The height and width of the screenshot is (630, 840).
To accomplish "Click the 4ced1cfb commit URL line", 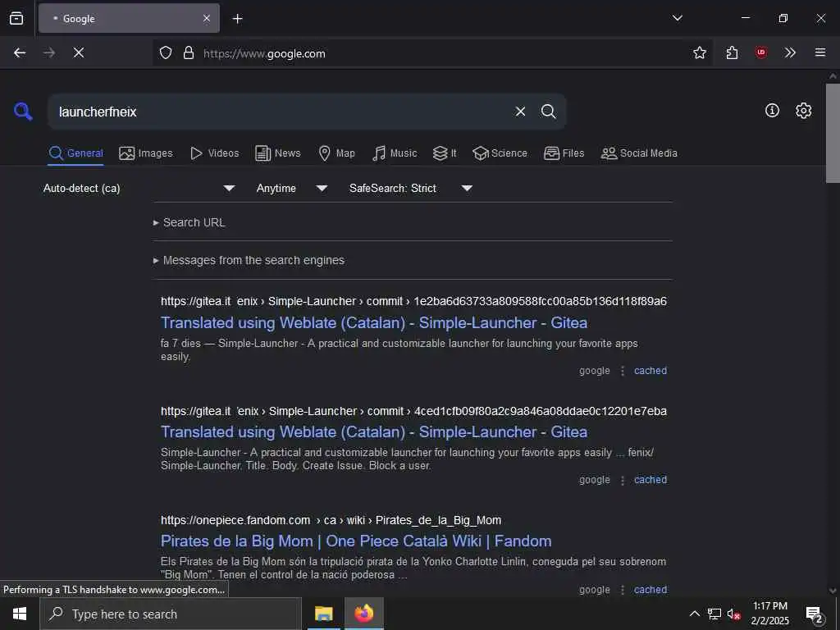I will point(413,411).
